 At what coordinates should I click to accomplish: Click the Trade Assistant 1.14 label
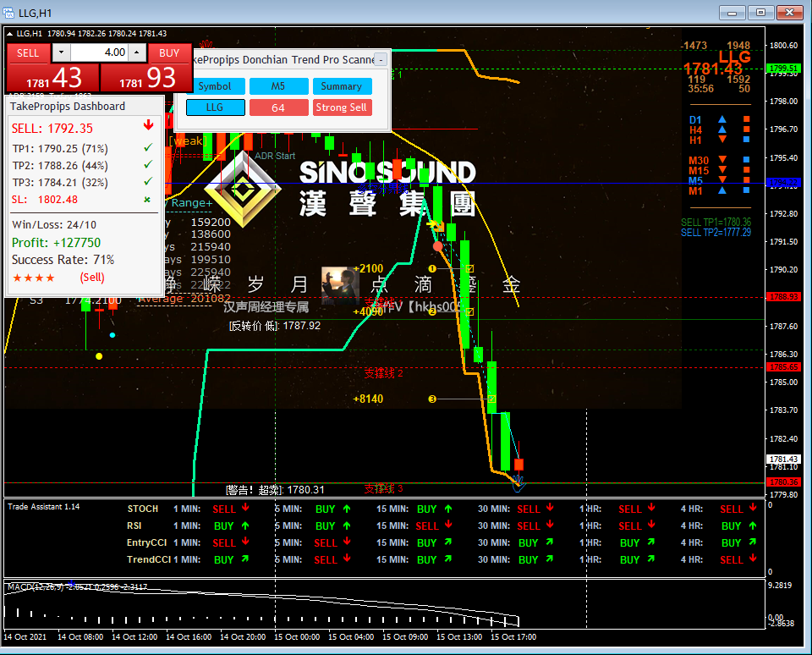(43, 507)
